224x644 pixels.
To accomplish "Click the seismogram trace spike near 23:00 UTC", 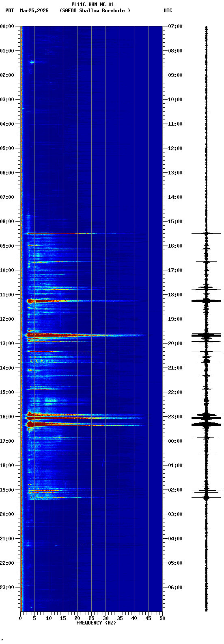I will [x=206, y=418].
